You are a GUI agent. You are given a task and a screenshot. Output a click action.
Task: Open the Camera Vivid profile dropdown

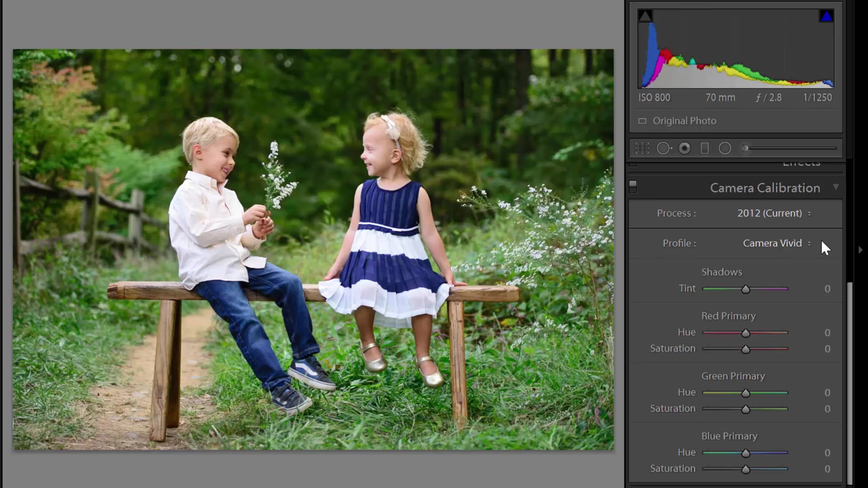(777, 243)
